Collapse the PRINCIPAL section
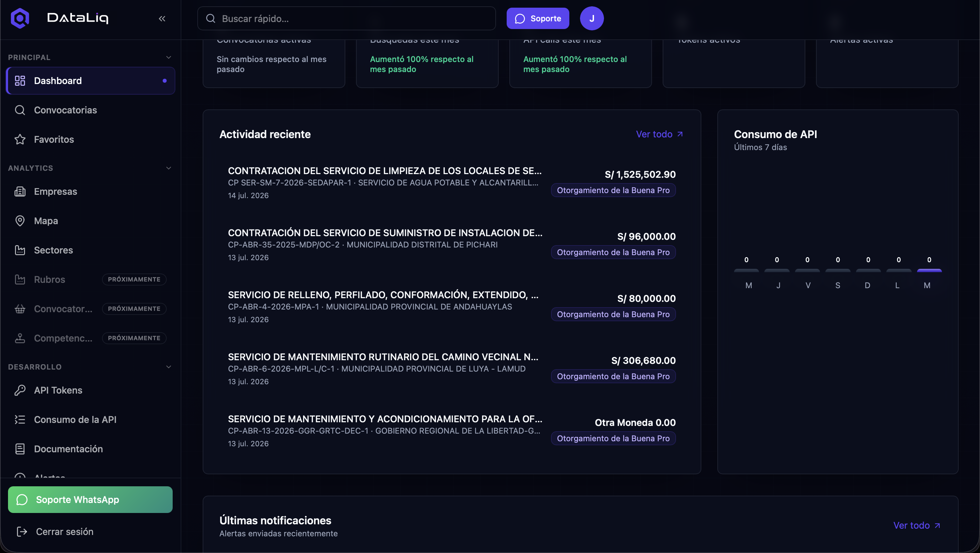The height and width of the screenshot is (553, 980). pos(169,57)
